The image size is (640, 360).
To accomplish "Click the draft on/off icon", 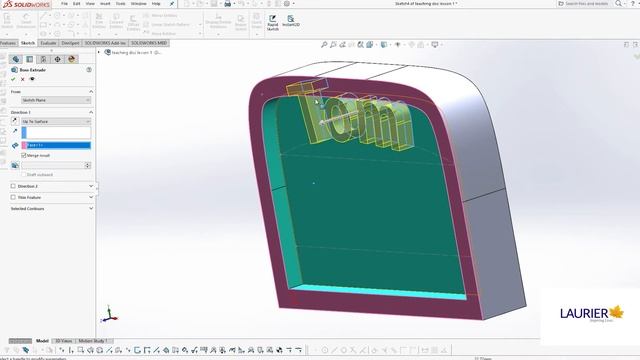I will (15, 165).
